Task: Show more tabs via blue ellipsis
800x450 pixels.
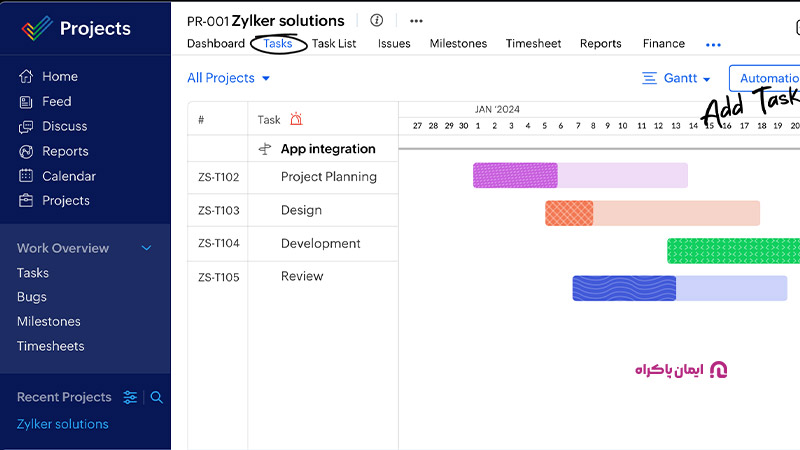Action: tap(713, 45)
